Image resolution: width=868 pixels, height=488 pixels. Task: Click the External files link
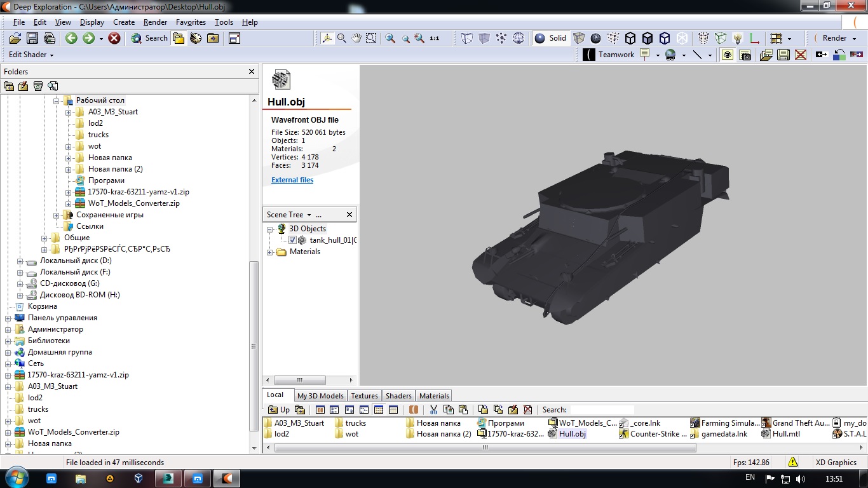tap(292, 180)
